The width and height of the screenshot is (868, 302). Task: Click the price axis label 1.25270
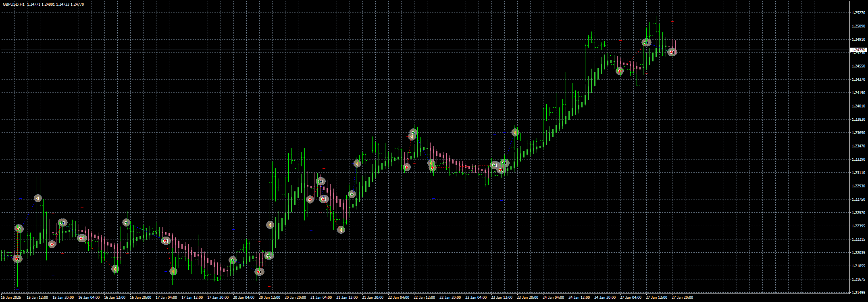[858, 13]
